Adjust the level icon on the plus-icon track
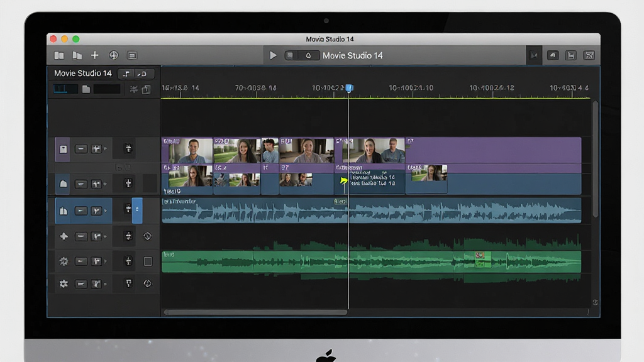The width and height of the screenshot is (644, 362). tap(128, 236)
